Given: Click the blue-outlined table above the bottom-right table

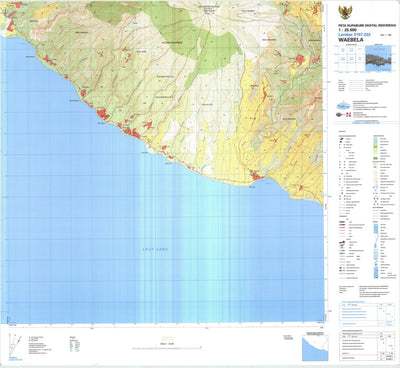Looking at the screenshot, I should (x=366, y=315).
